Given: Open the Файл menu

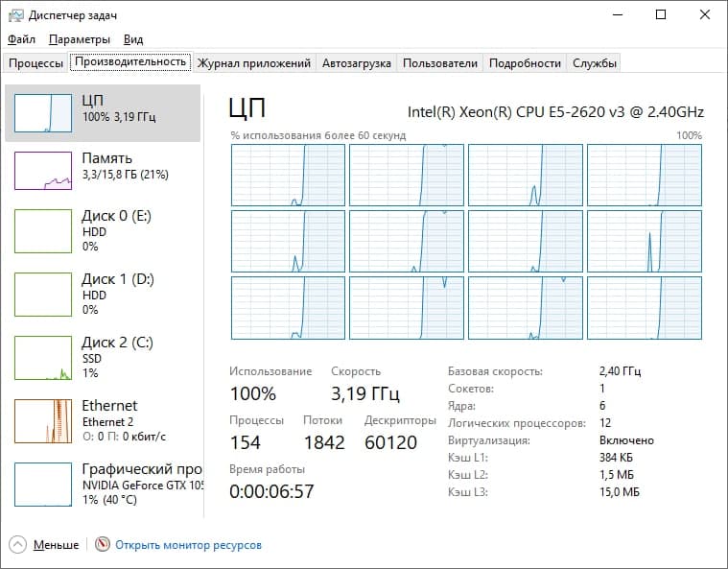Looking at the screenshot, I should pyautogui.click(x=21, y=39).
